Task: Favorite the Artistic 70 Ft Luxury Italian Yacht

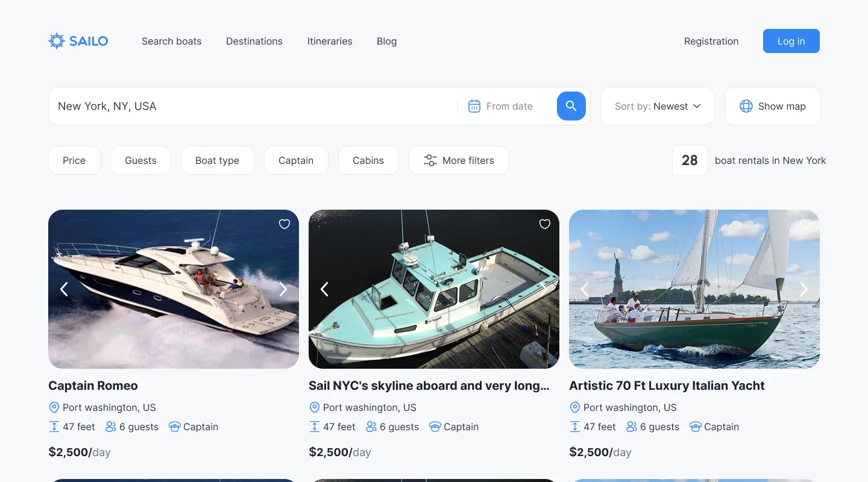Action: [805, 224]
